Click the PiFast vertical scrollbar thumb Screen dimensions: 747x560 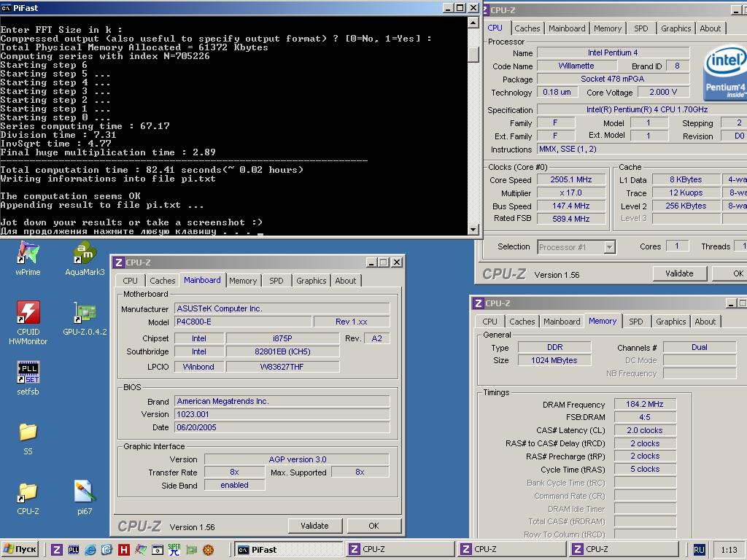point(473,54)
